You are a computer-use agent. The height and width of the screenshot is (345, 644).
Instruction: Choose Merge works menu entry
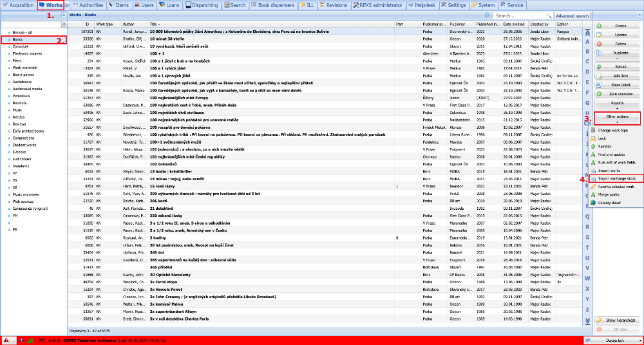(x=616, y=194)
